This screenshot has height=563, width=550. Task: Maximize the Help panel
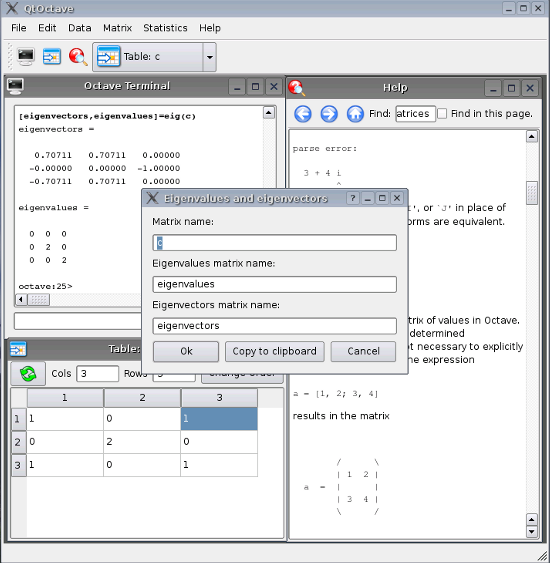point(511,88)
